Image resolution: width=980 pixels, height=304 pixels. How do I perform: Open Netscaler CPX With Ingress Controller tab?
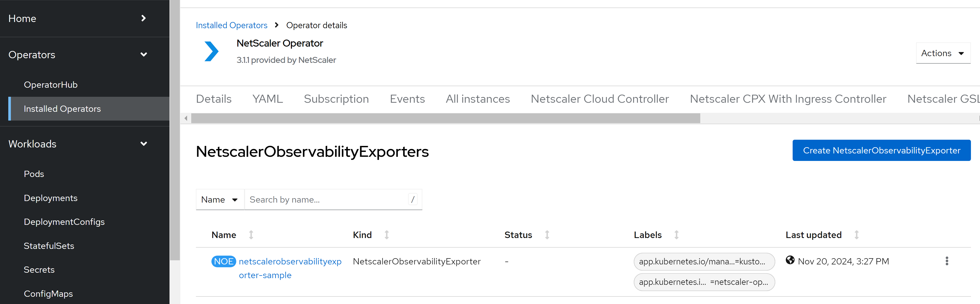788,99
